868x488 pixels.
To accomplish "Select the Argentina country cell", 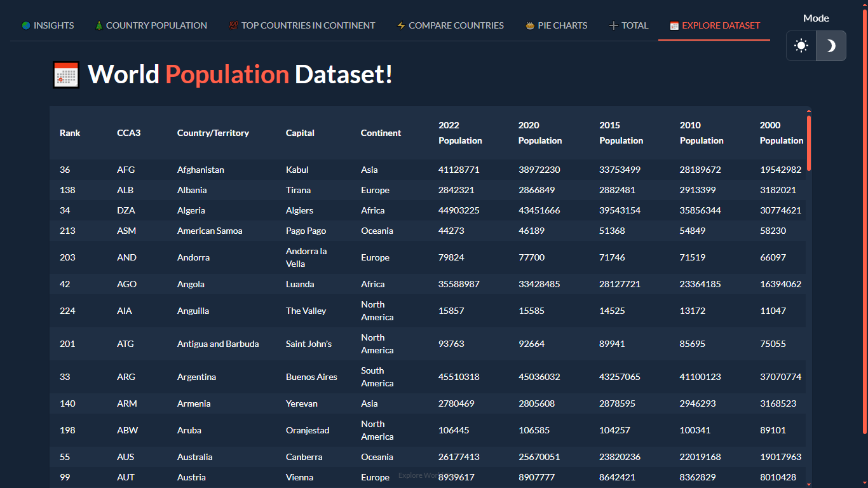I will tap(196, 377).
